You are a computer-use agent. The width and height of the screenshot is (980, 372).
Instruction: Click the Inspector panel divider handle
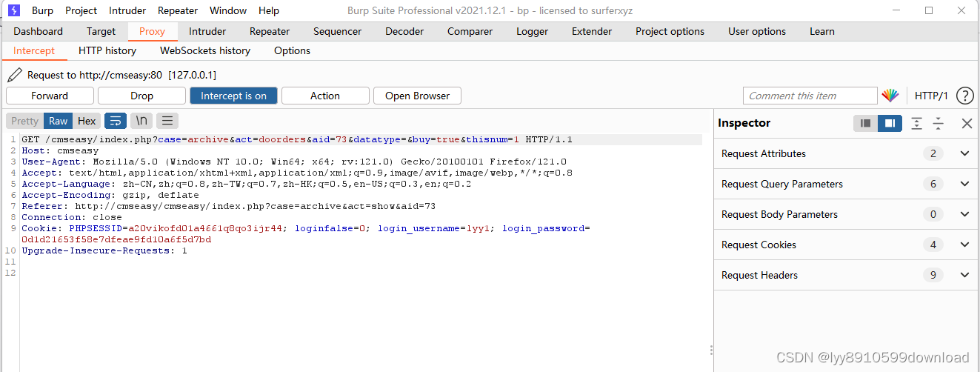tap(711, 351)
